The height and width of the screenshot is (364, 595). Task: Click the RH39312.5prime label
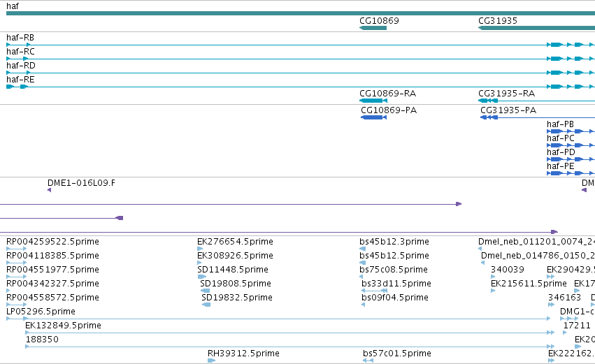click(243, 354)
